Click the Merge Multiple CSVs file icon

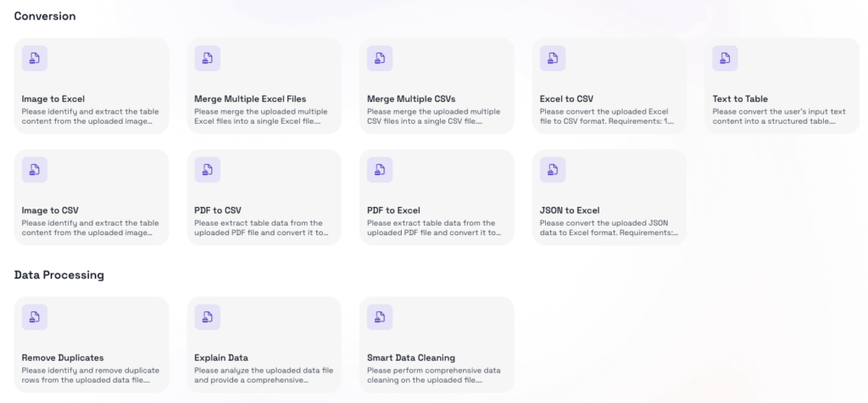coord(380,59)
